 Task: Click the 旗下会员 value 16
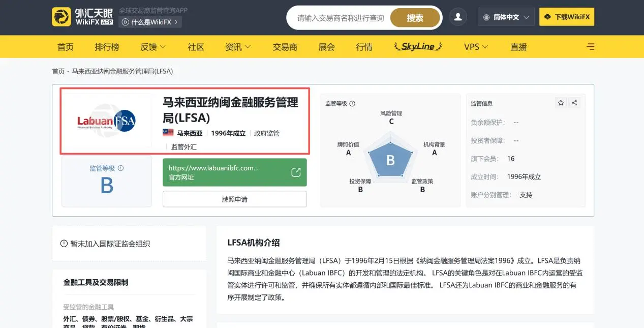(x=511, y=159)
